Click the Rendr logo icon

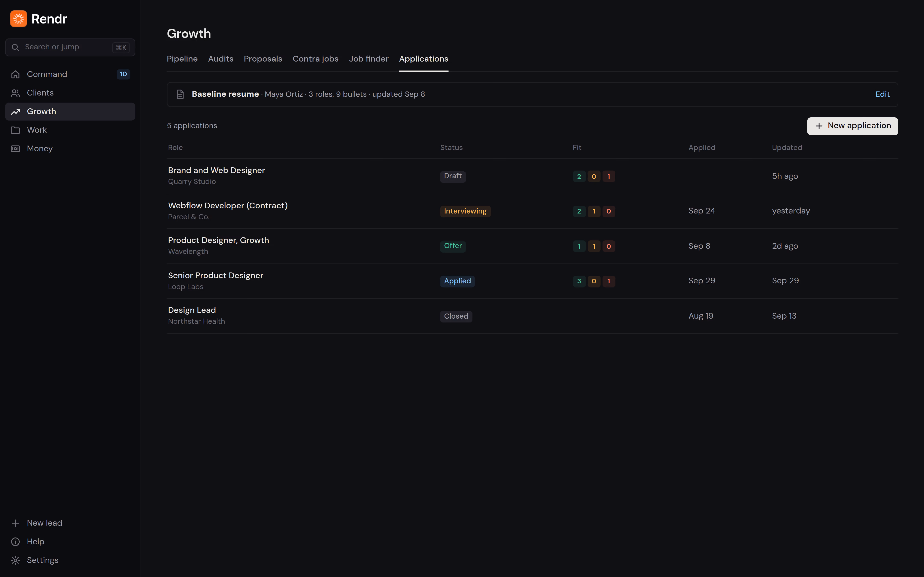[x=18, y=19]
